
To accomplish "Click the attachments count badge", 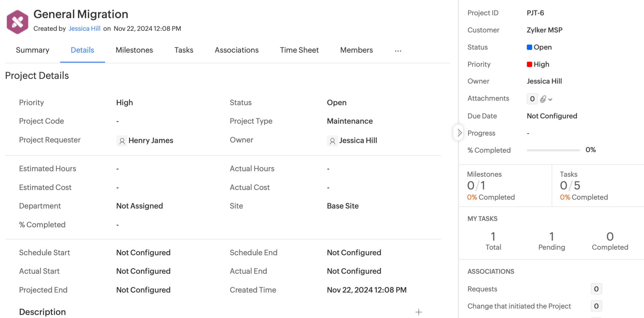I will [x=532, y=99].
